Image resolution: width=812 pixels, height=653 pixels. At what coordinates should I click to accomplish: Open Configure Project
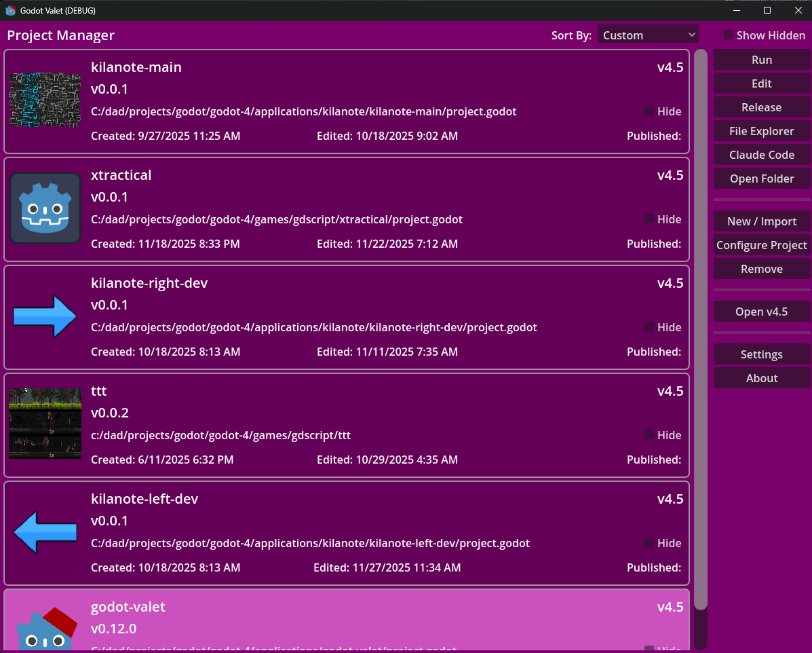762,245
